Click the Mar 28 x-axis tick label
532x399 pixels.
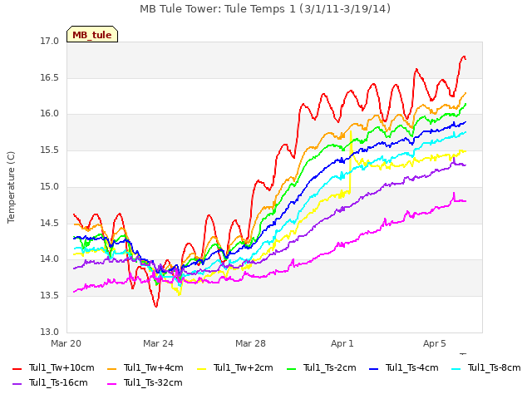(250, 343)
